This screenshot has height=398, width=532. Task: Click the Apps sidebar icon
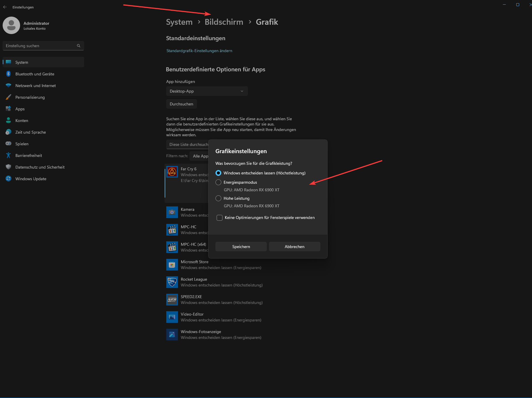[8, 109]
